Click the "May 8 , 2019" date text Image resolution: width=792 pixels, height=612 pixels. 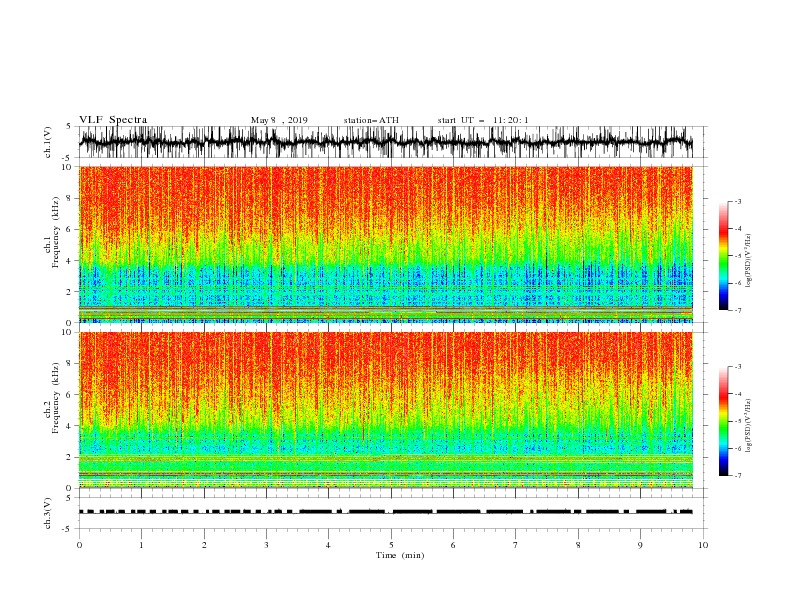pyautogui.click(x=279, y=120)
